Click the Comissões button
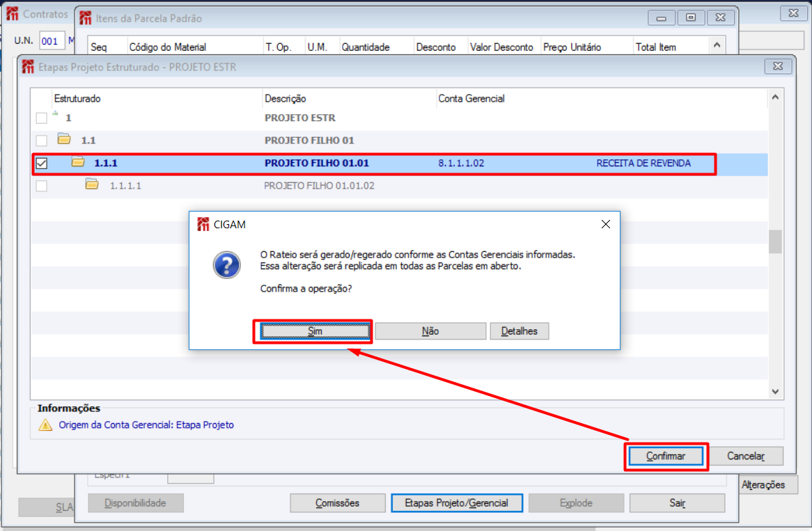The image size is (812, 531). pyautogui.click(x=338, y=503)
